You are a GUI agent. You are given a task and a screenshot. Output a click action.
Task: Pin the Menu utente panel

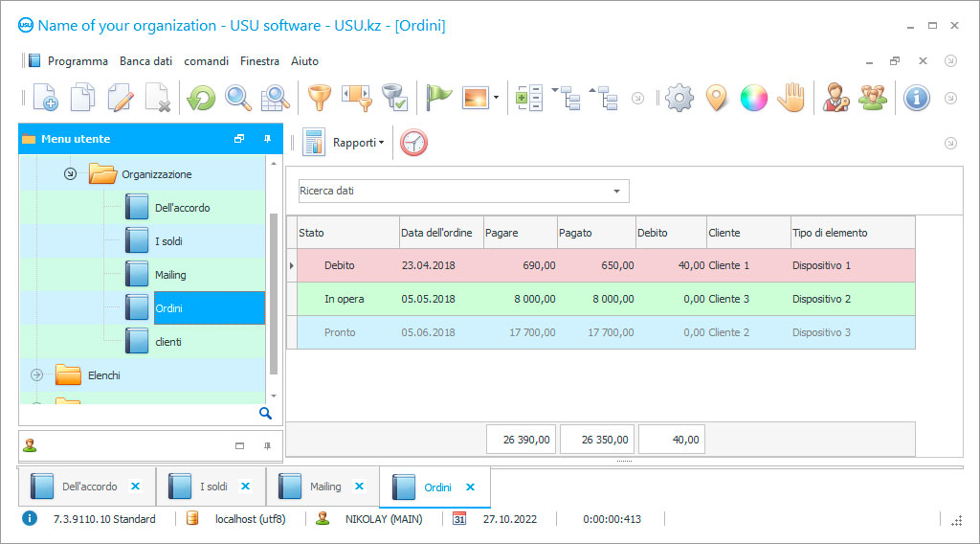(268, 139)
